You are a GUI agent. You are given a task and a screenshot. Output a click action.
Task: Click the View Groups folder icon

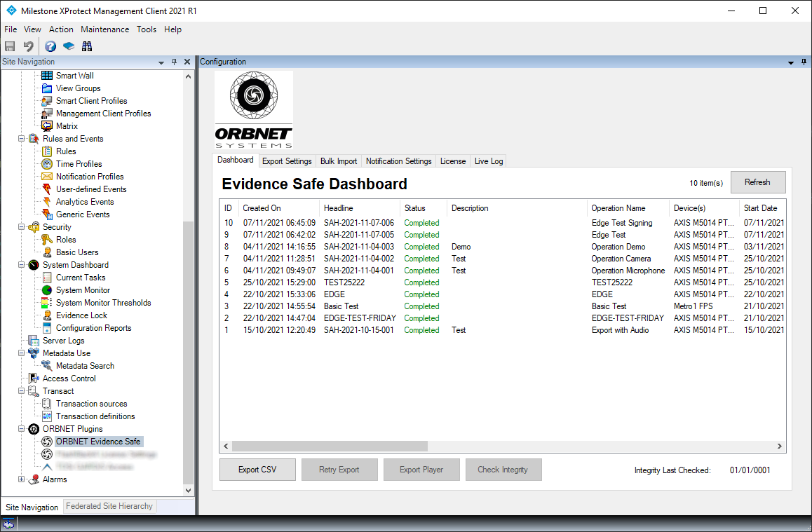coord(47,88)
